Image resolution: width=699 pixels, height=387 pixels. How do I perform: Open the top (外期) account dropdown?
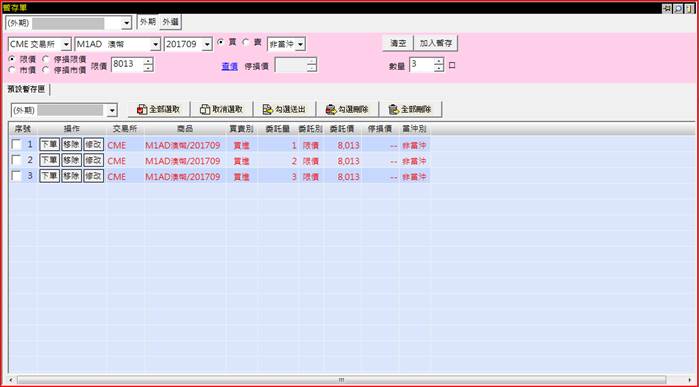(x=127, y=23)
